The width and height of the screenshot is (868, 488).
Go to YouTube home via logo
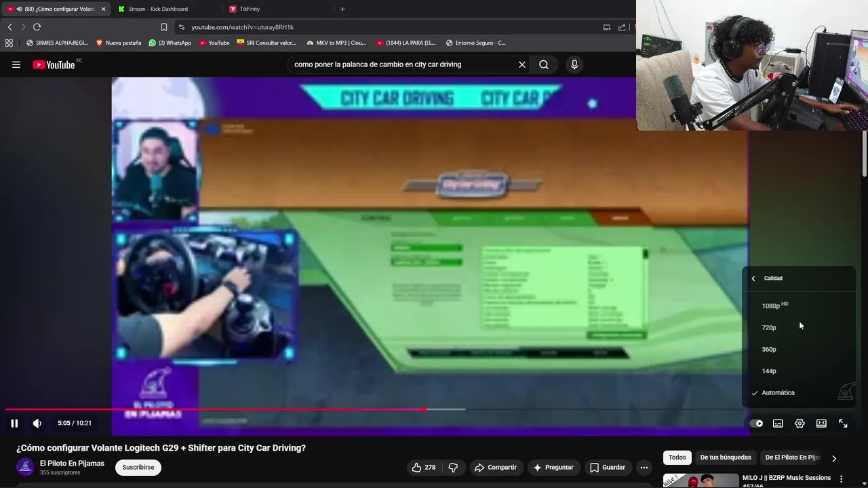(54, 64)
